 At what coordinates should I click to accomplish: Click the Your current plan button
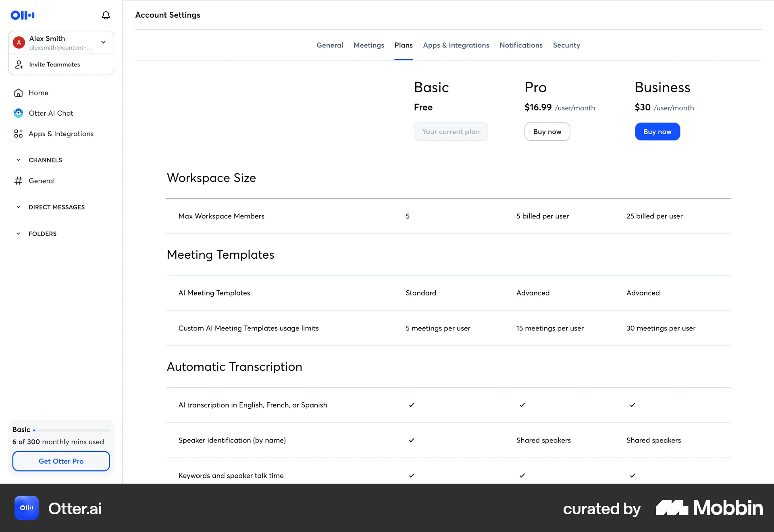pos(451,132)
